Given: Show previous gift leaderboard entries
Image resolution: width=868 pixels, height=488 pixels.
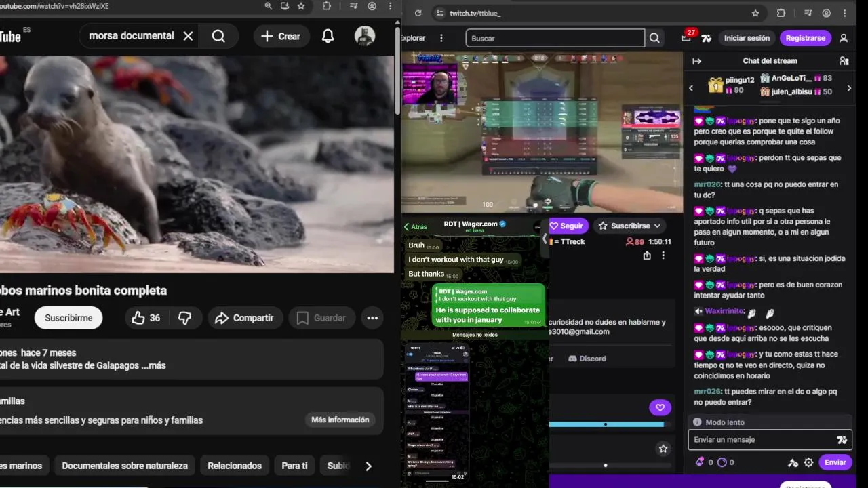Looking at the screenshot, I should tap(691, 88).
